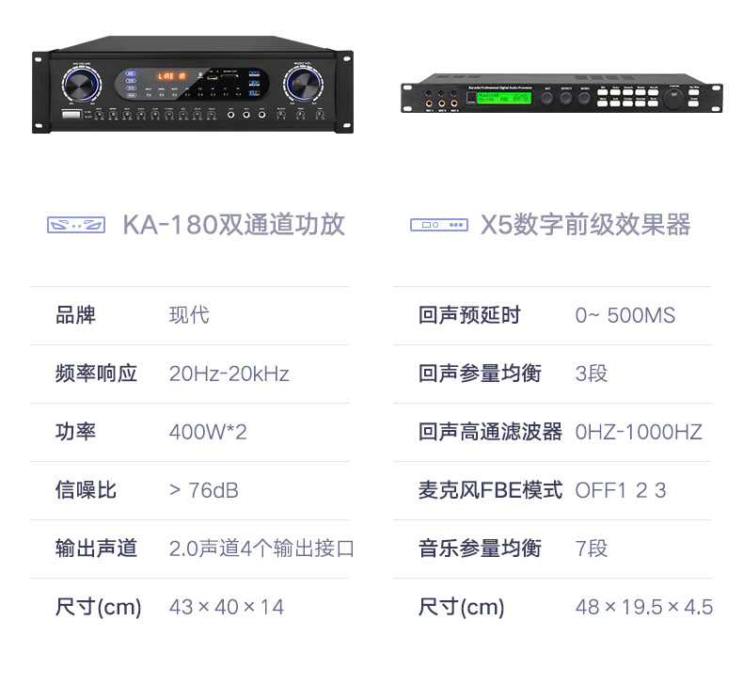
Task: Click the 品牌 row showing 现代
Action: point(190,315)
